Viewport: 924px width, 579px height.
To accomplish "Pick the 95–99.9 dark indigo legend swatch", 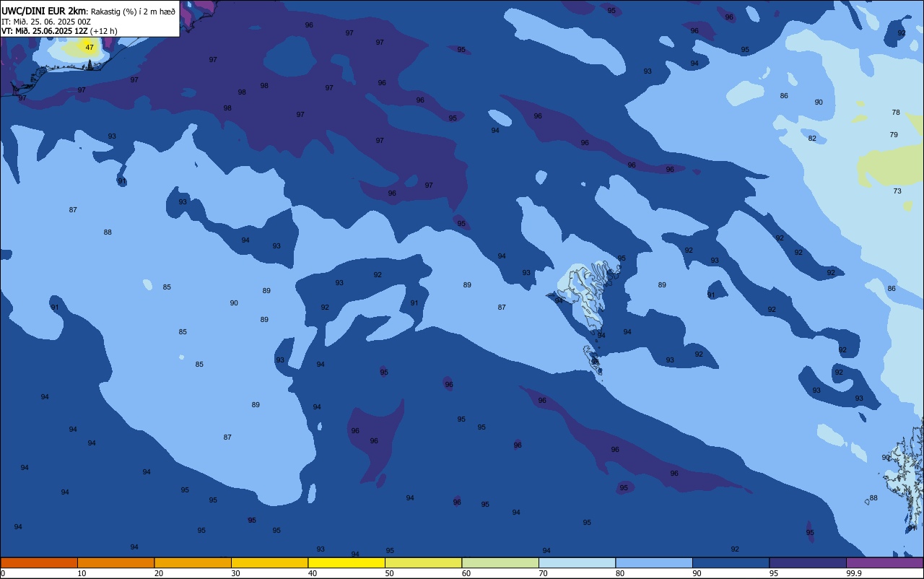I will (x=808, y=562).
